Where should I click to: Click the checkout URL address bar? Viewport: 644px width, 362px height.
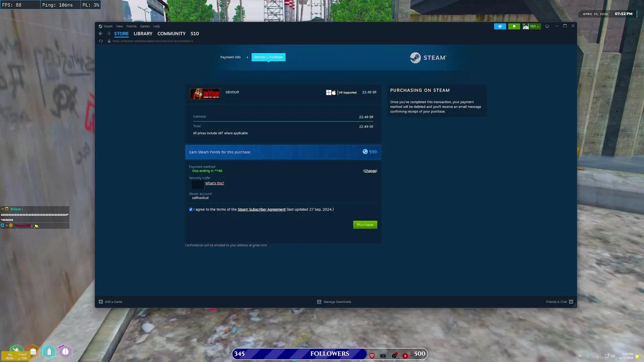click(153, 41)
